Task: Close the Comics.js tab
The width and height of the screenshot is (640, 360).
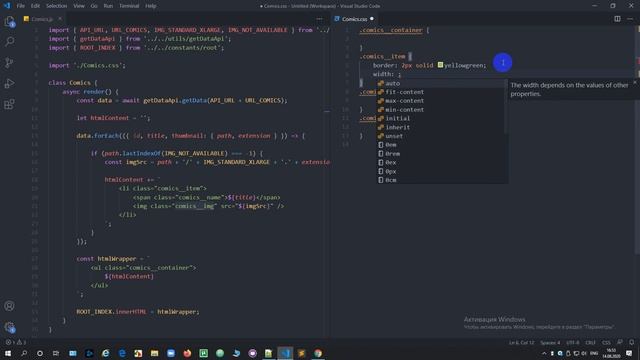Action: 60,19
